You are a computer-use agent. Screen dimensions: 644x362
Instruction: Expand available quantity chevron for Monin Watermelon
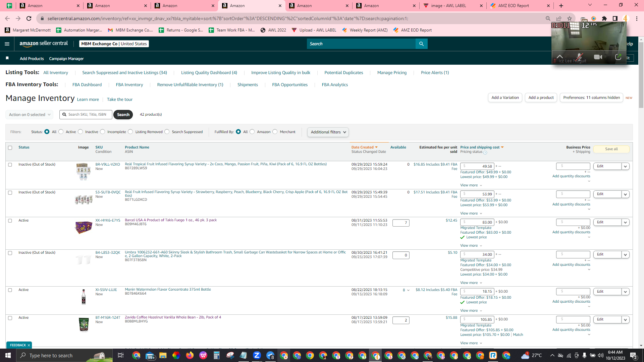tap(408, 290)
